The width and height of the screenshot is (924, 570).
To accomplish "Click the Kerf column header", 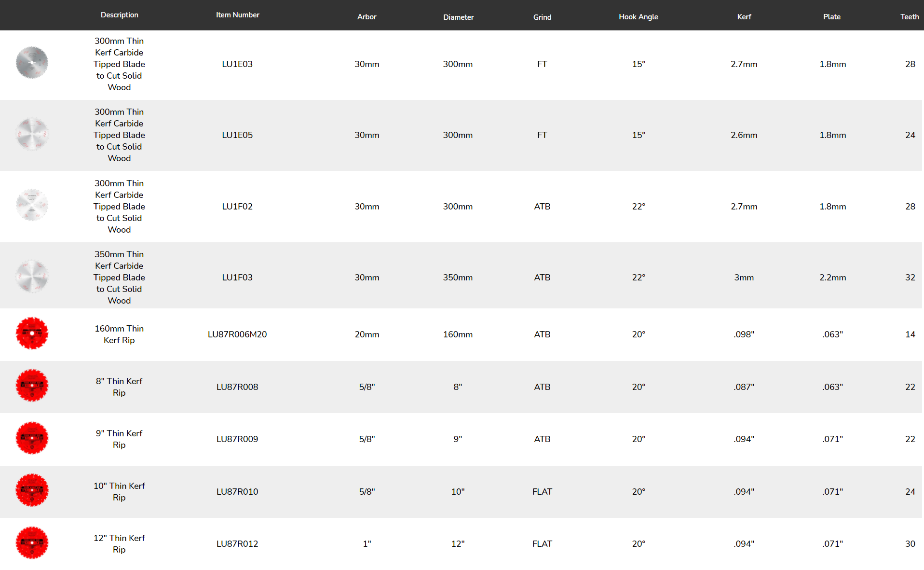I will (744, 17).
